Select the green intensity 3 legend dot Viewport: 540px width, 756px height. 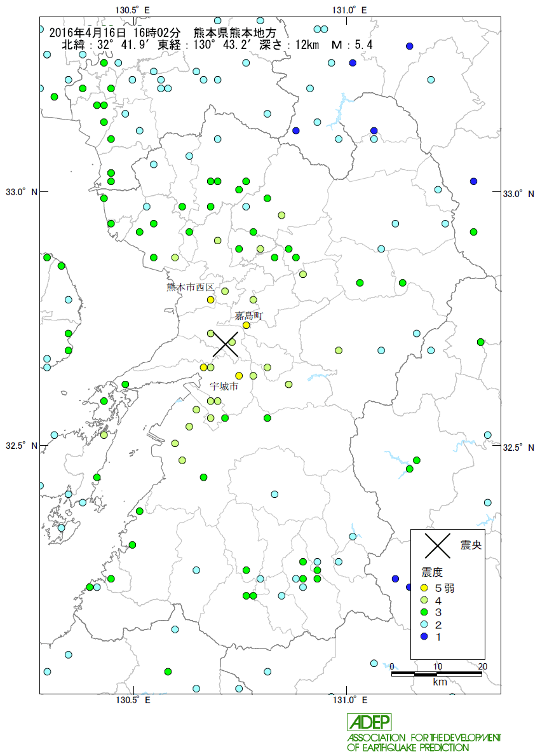pos(424,613)
